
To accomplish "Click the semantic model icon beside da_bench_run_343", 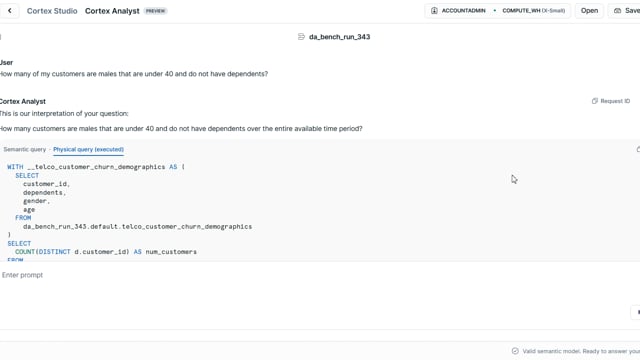I will click(x=301, y=37).
